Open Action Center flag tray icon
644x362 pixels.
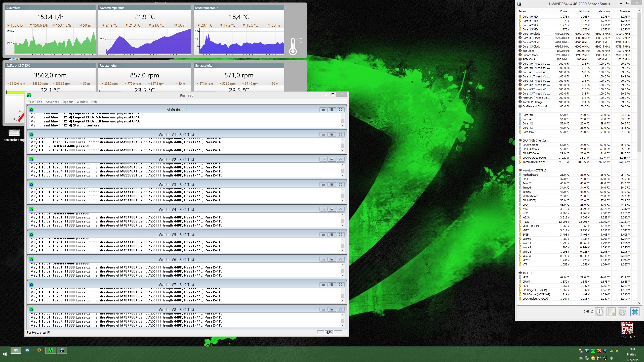coord(599,358)
